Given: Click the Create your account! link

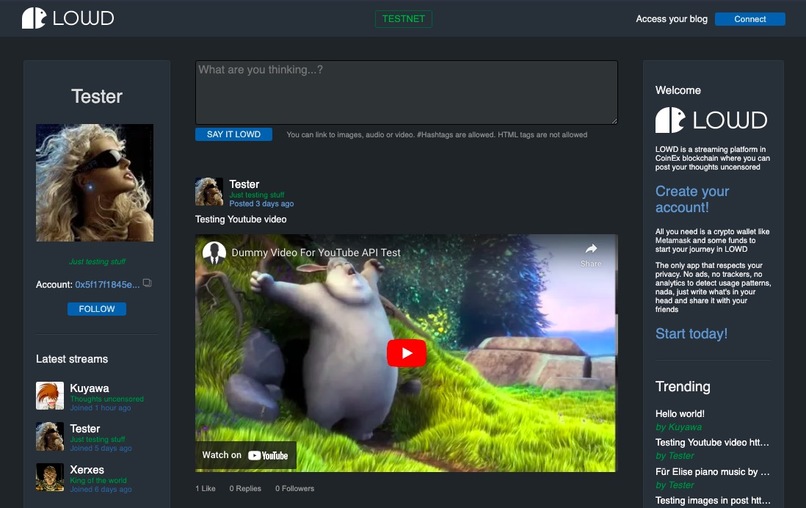Looking at the screenshot, I should [x=692, y=199].
